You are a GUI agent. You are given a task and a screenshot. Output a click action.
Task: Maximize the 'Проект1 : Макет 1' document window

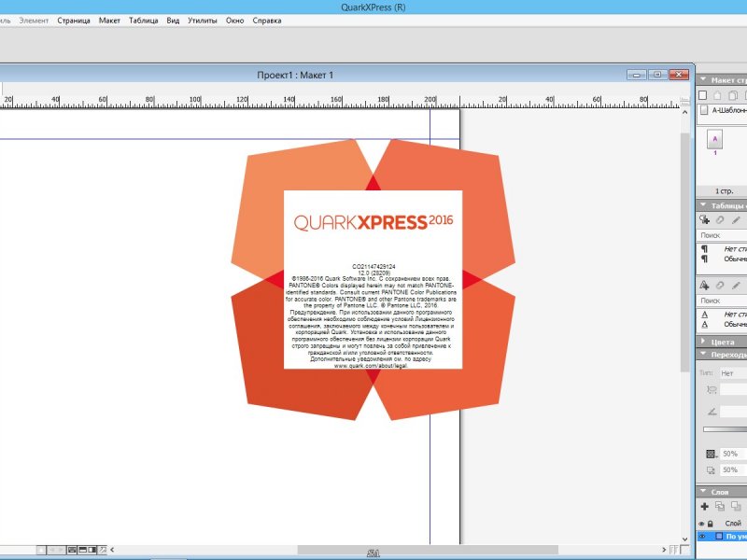point(657,75)
